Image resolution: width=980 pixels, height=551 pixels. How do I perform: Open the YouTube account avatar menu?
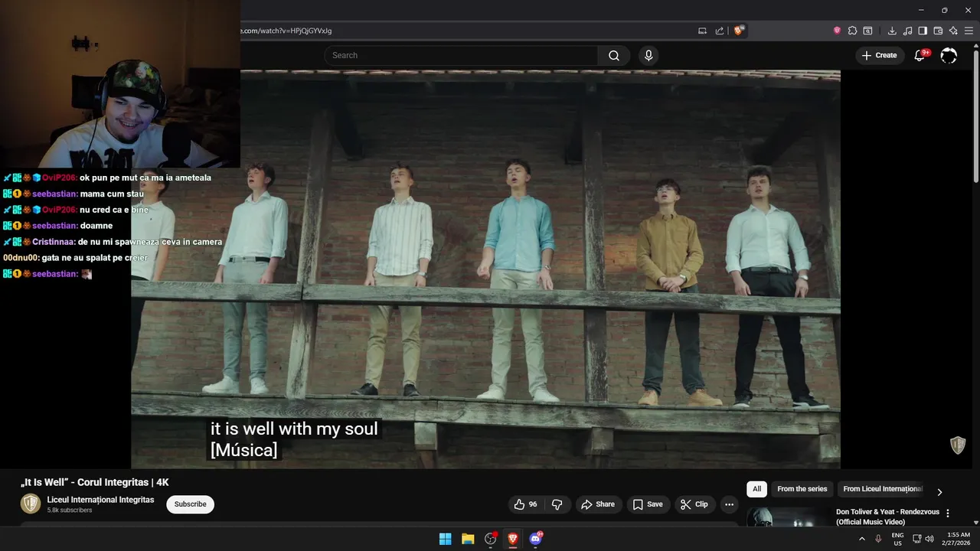click(949, 55)
